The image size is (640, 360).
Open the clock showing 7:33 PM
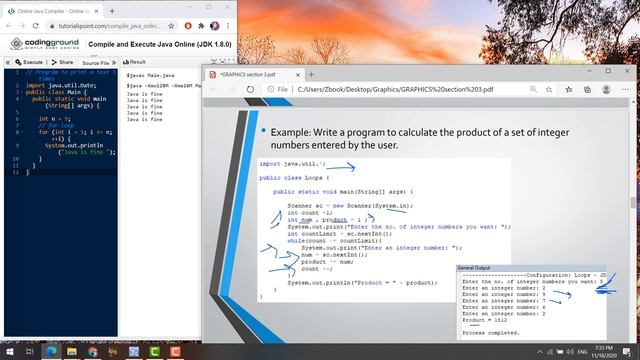[604, 351]
